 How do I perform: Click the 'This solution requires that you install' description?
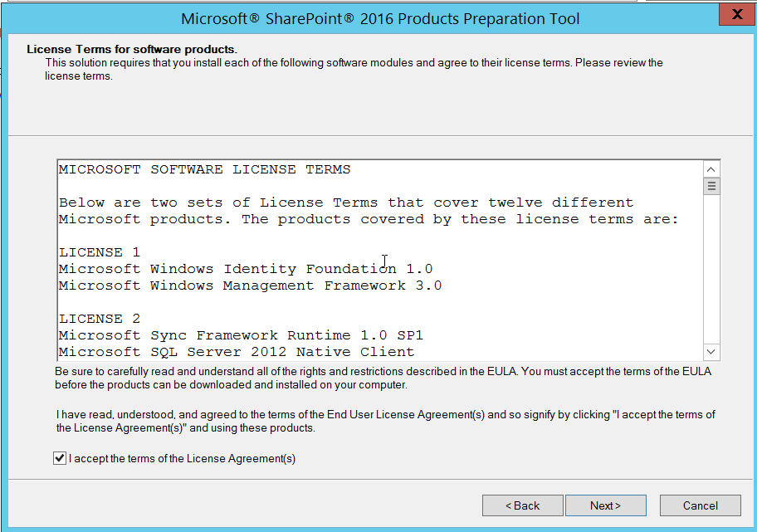[x=354, y=70]
